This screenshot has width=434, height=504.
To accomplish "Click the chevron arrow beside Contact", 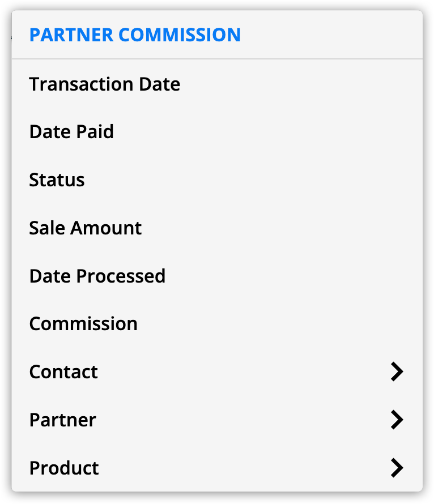I will pos(397,372).
